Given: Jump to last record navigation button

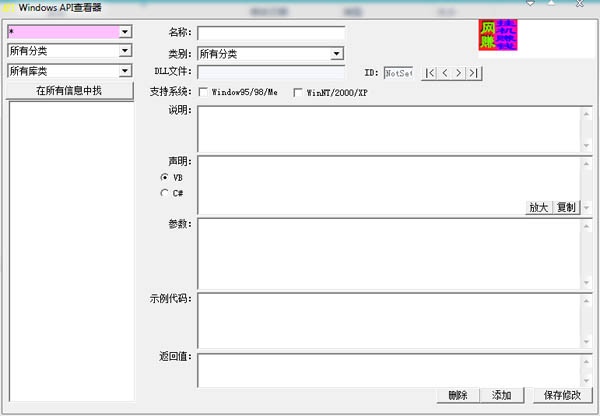Looking at the screenshot, I should pyautogui.click(x=474, y=73).
